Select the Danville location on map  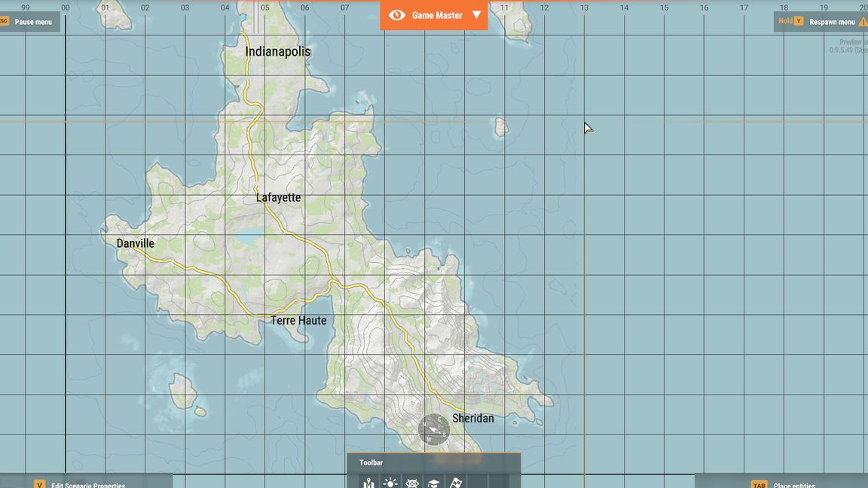click(x=136, y=243)
